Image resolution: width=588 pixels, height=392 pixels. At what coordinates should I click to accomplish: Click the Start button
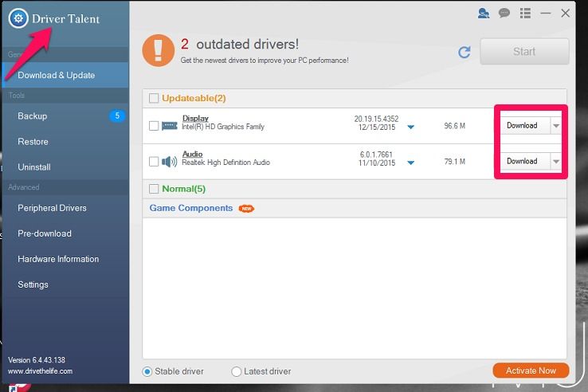[524, 52]
